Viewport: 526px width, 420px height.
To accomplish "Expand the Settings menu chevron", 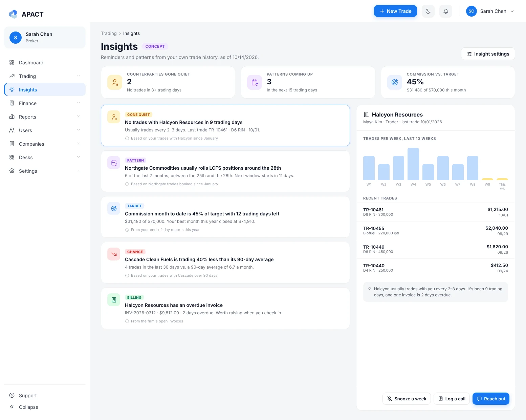I will pos(79,171).
